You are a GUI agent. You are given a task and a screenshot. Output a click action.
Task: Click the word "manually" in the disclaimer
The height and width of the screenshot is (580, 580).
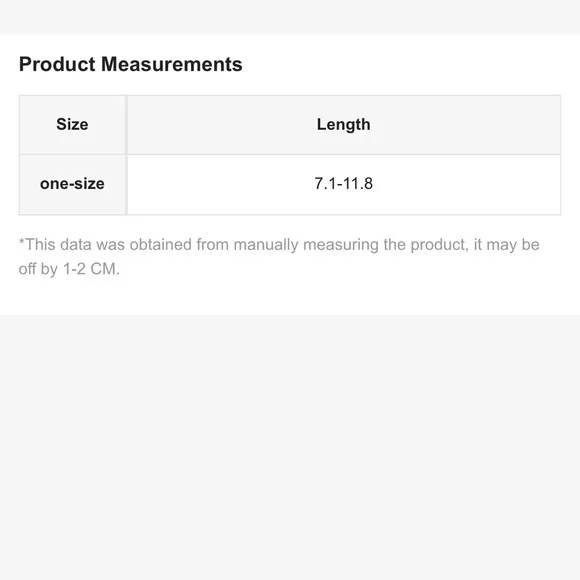coord(266,245)
